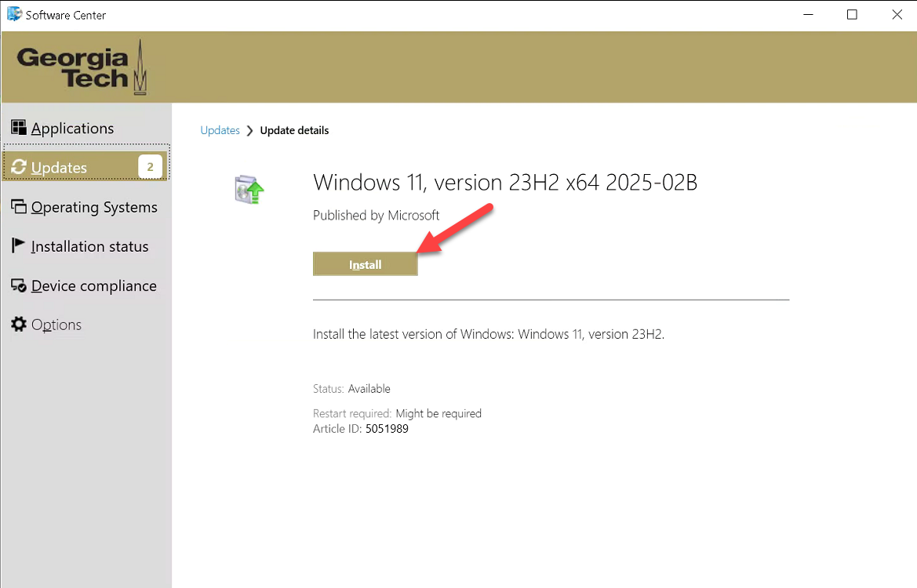Select the Updates sidebar item
This screenshot has width=917, height=588.
pyautogui.click(x=86, y=167)
